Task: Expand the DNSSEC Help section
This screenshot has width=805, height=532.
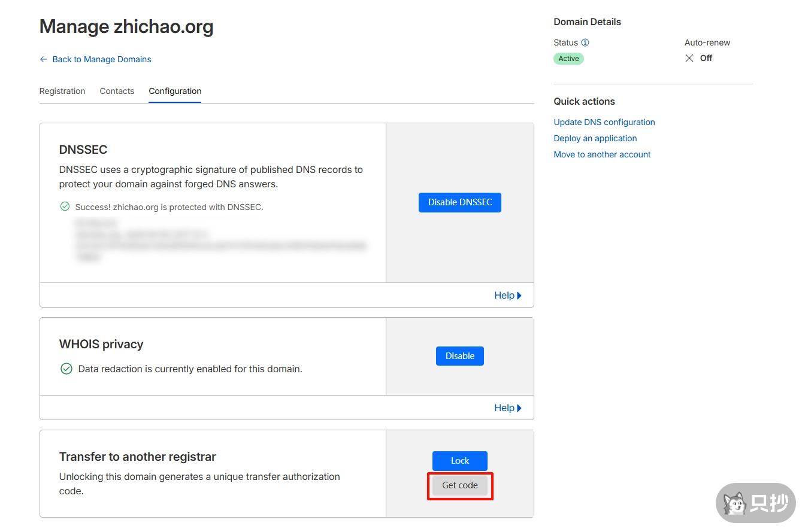Action: pyautogui.click(x=507, y=295)
